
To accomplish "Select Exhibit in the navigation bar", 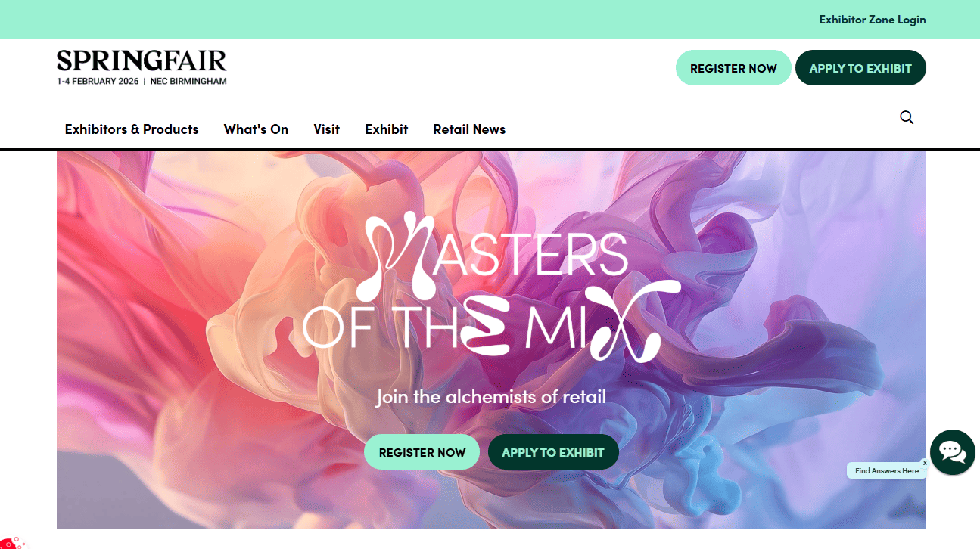I will coord(387,129).
